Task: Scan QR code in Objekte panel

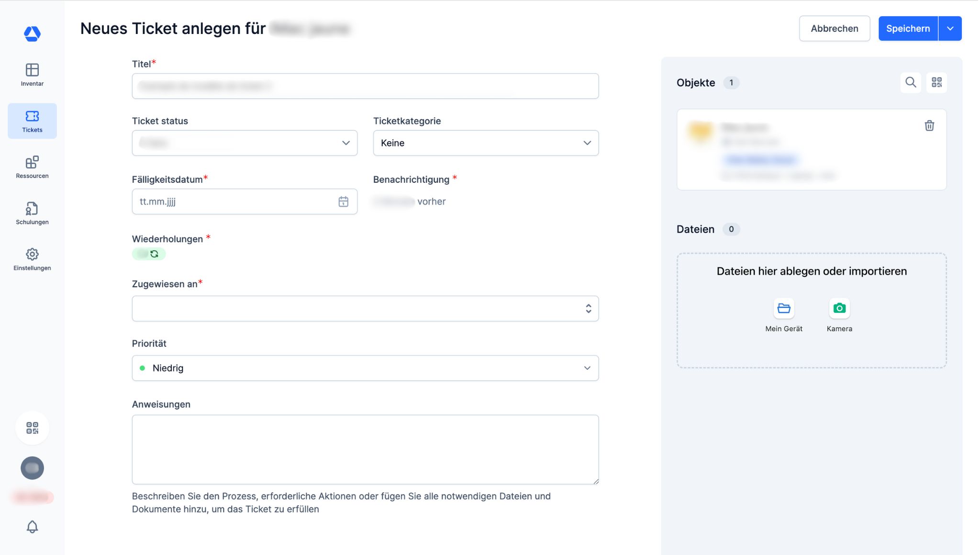Action: pyautogui.click(x=936, y=82)
